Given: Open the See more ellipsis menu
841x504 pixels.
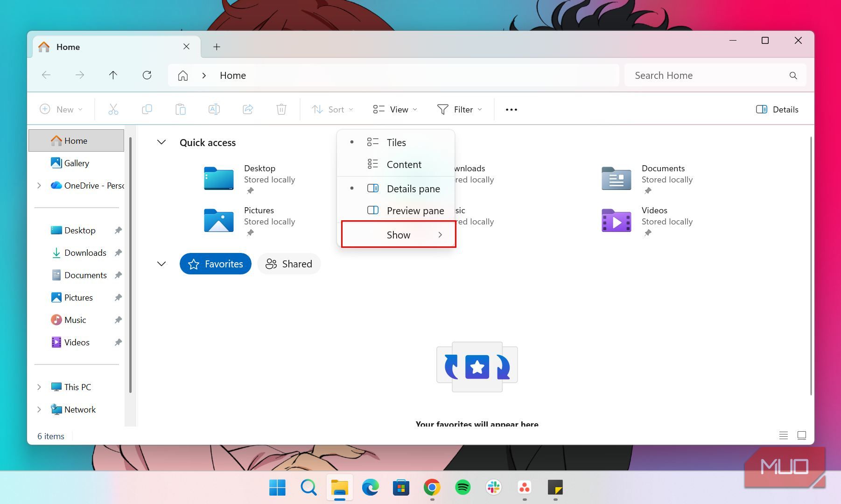Looking at the screenshot, I should 512,110.
